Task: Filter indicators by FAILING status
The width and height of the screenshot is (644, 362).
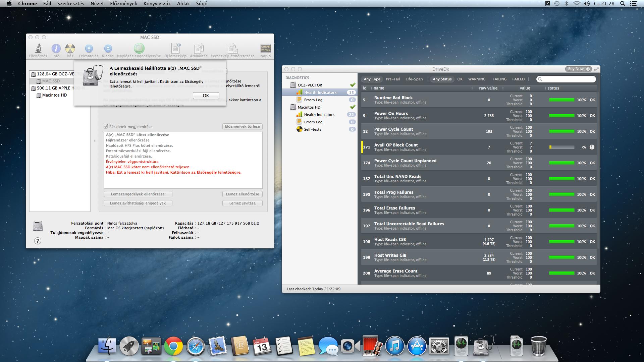Action: click(499, 79)
